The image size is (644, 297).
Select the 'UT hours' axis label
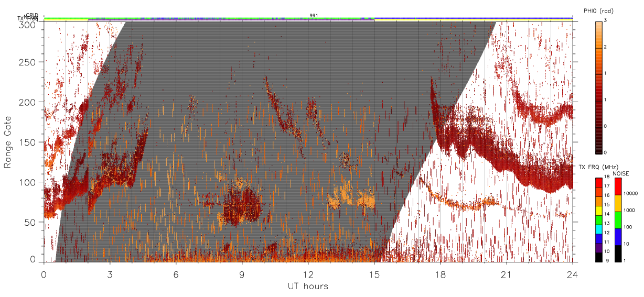(x=308, y=286)
